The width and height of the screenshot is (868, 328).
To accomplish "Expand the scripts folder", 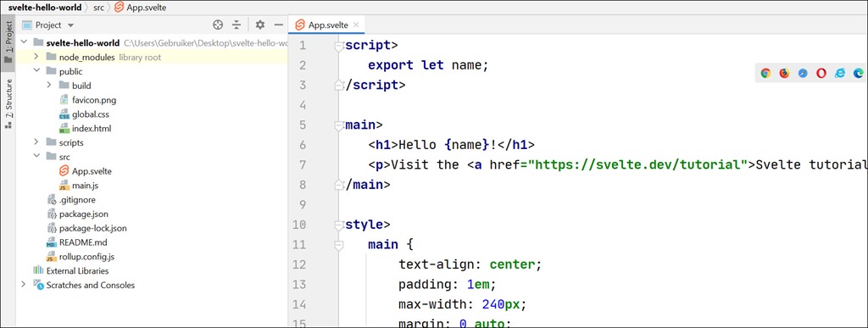I will (x=36, y=142).
